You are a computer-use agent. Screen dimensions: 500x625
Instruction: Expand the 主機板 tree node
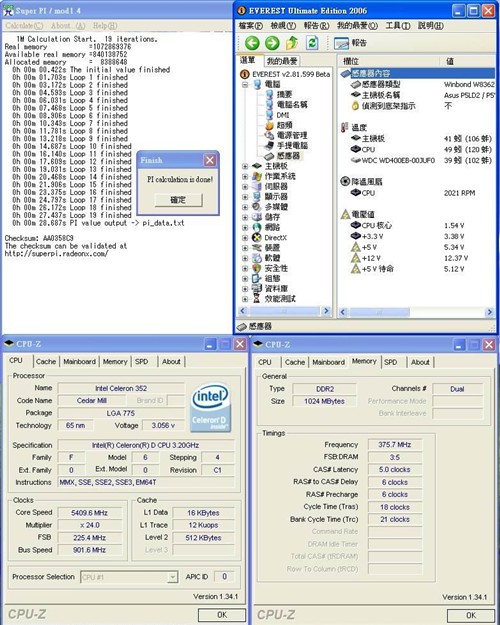(245, 166)
